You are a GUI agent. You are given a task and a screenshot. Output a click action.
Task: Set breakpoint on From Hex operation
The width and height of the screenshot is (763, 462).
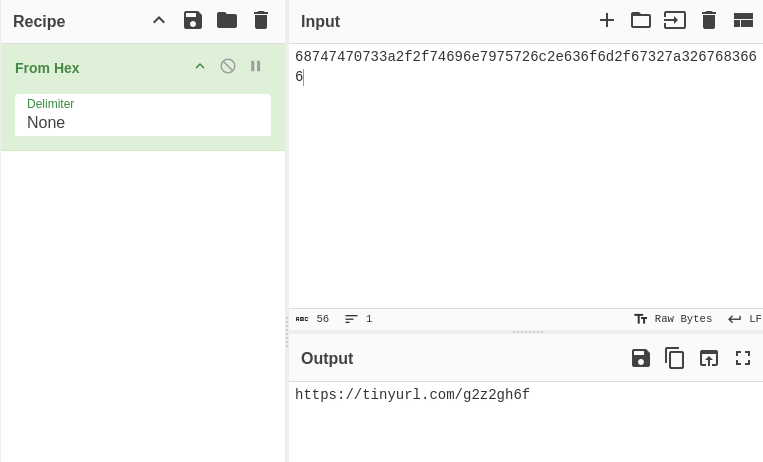pos(256,66)
